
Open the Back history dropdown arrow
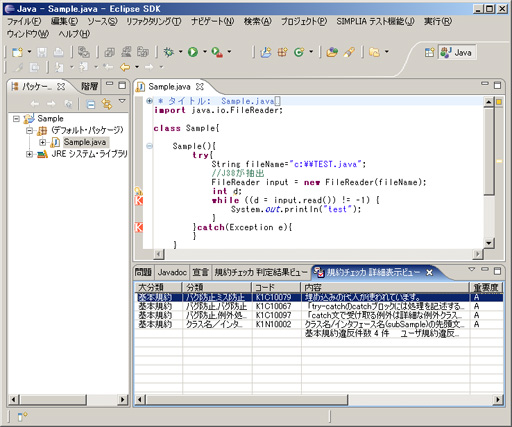click(137, 67)
